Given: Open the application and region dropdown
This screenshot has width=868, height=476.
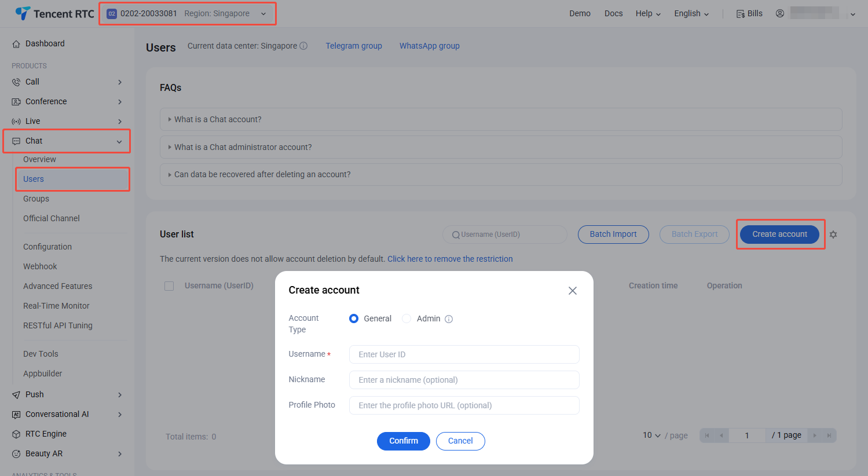Looking at the screenshot, I should point(187,13).
